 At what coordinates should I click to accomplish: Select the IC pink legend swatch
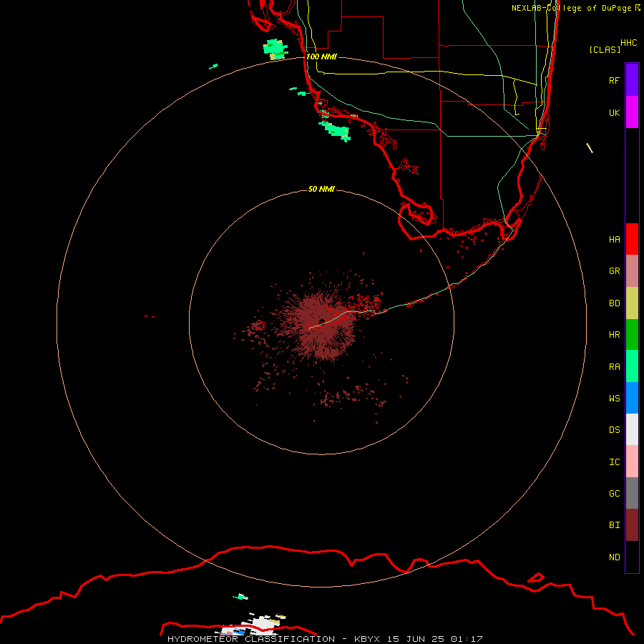pyautogui.click(x=632, y=462)
